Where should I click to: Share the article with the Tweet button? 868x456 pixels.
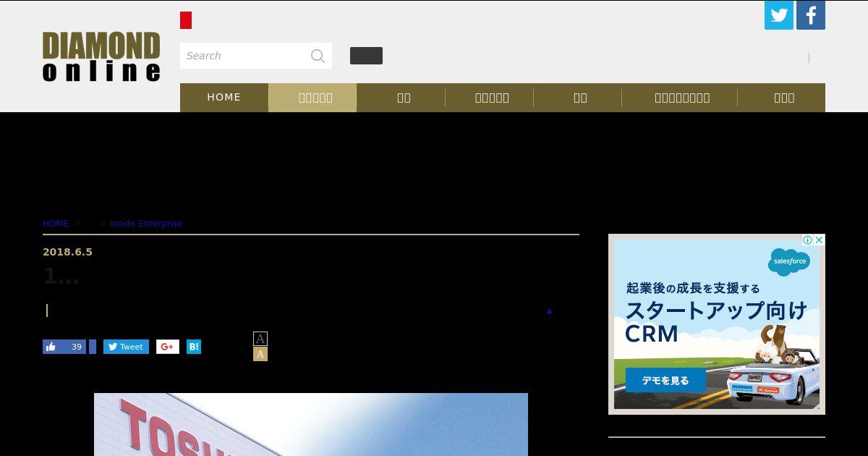(126, 347)
